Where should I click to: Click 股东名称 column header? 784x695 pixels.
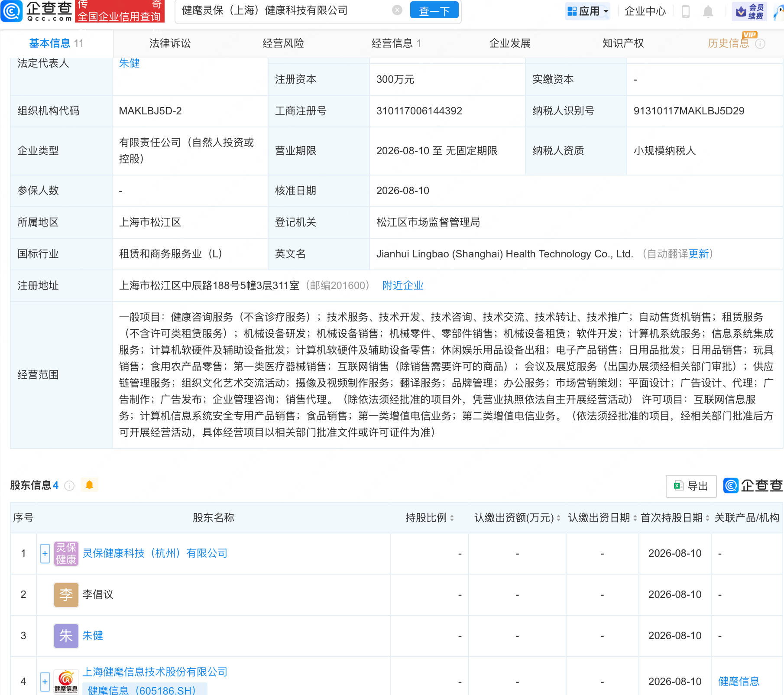[213, 518]
